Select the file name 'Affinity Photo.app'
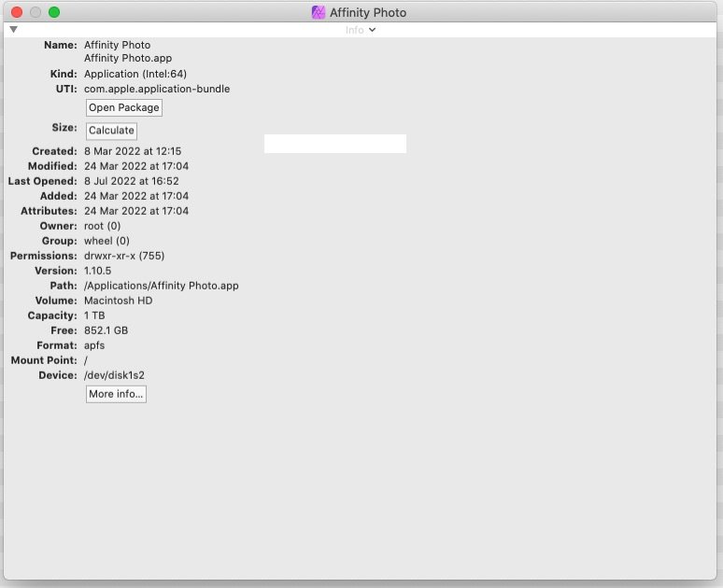This screenshot has height=588, width=723. [128, 58]
